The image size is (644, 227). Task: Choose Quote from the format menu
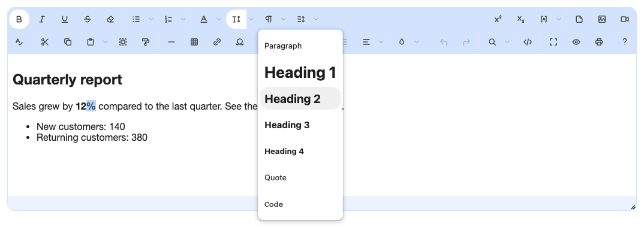click(x=300, y=178)
